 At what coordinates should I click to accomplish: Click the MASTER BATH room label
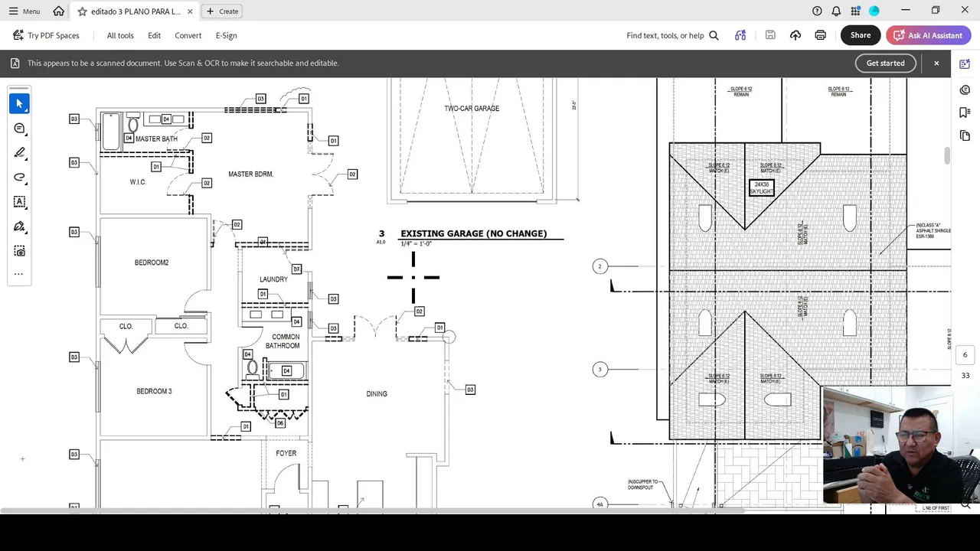[156, 139]
